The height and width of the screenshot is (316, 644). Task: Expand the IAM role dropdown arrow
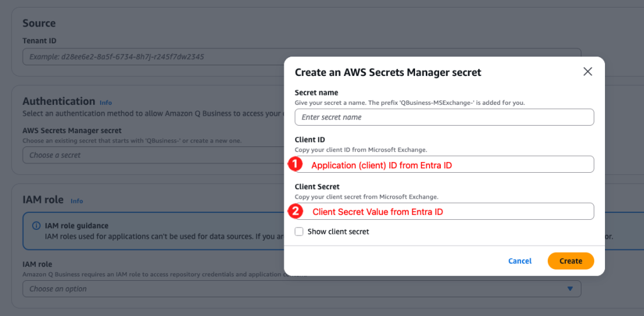[570, 289]
